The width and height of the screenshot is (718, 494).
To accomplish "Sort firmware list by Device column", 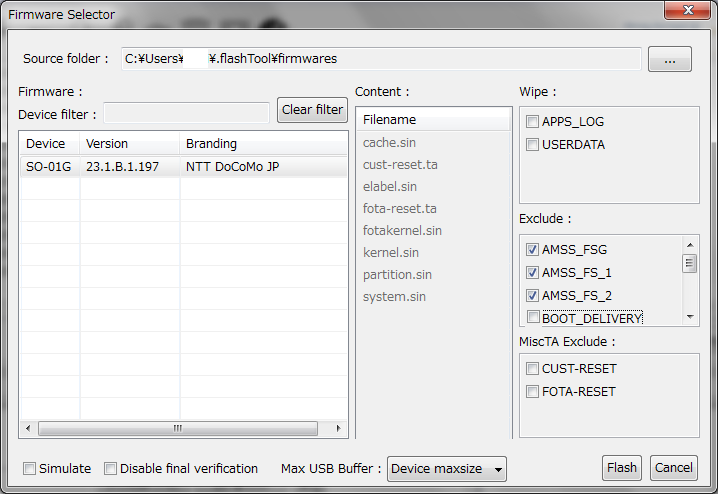I will (50, 144).
